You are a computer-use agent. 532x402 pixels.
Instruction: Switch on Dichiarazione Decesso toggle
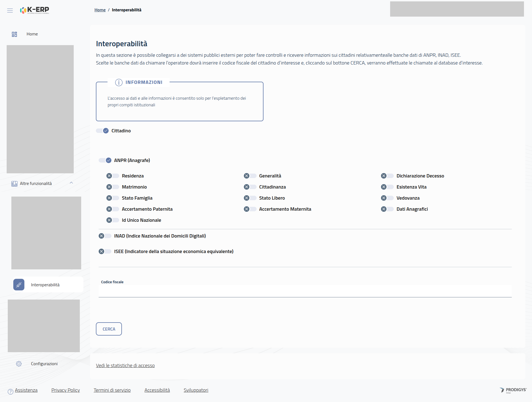click(x=387, y=176)
